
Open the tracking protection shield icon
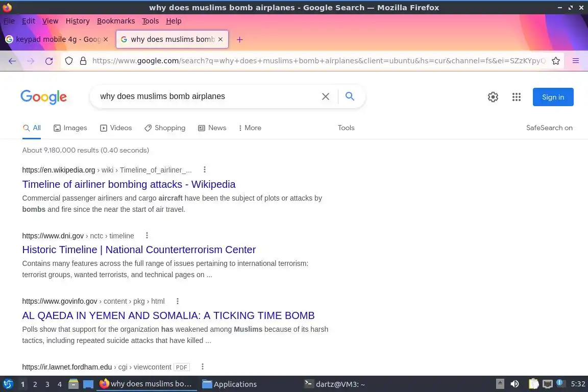coord(69,61)
